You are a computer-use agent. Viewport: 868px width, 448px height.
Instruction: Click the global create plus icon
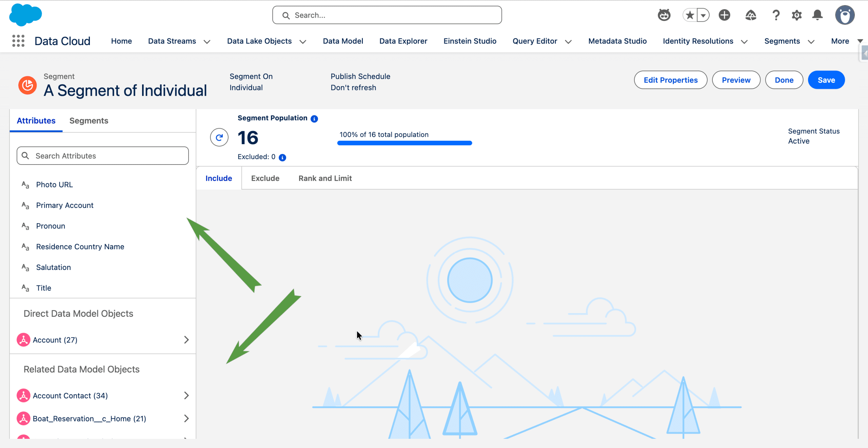724,15
